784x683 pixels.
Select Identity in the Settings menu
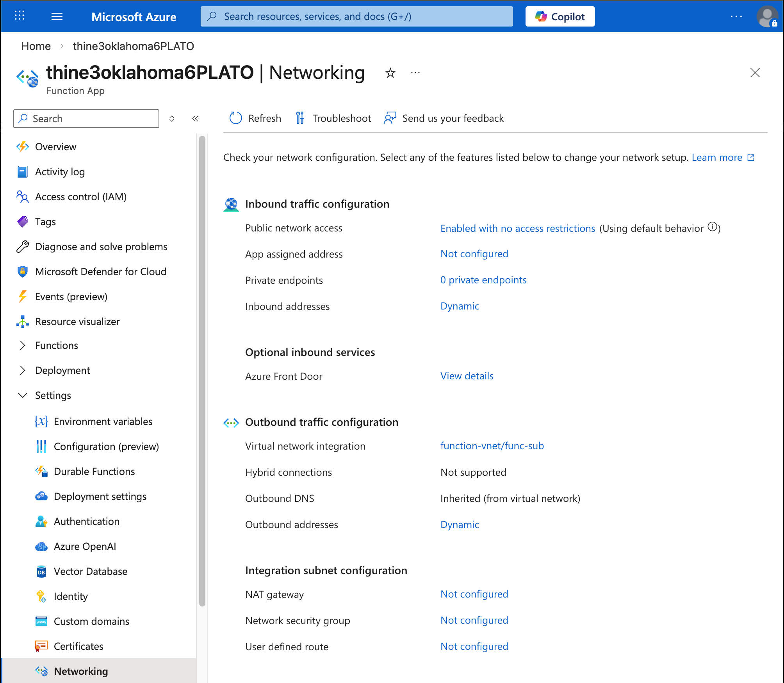71,596
